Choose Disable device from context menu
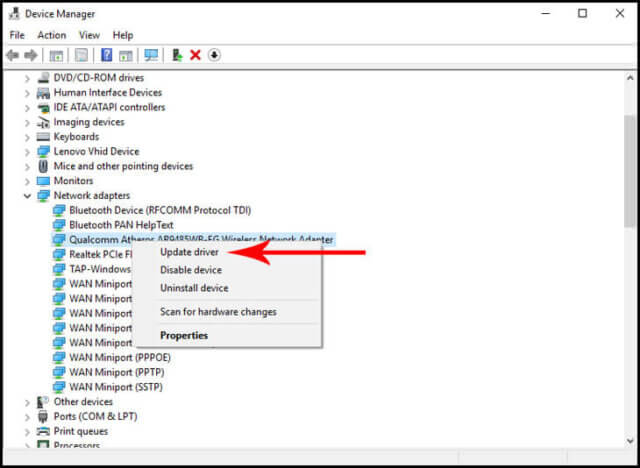 (x=191, y=270)
